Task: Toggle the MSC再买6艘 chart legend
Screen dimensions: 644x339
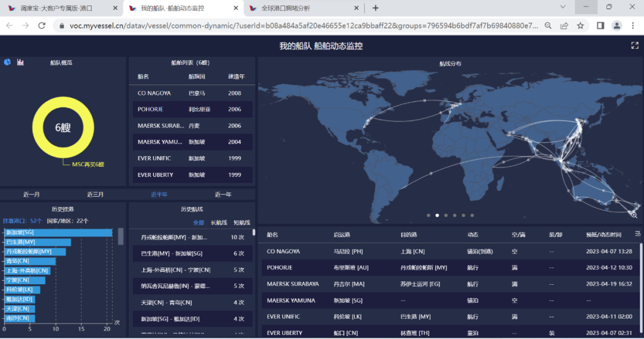Action: [x=88, y=164]
